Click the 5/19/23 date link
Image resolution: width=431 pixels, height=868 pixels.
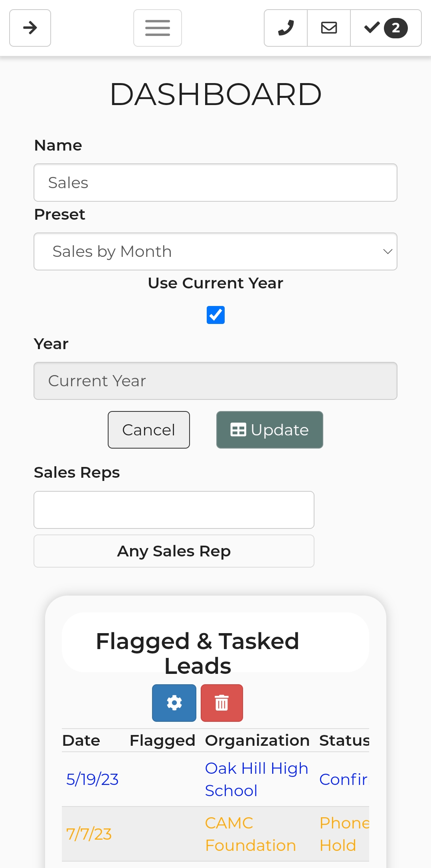92,779
